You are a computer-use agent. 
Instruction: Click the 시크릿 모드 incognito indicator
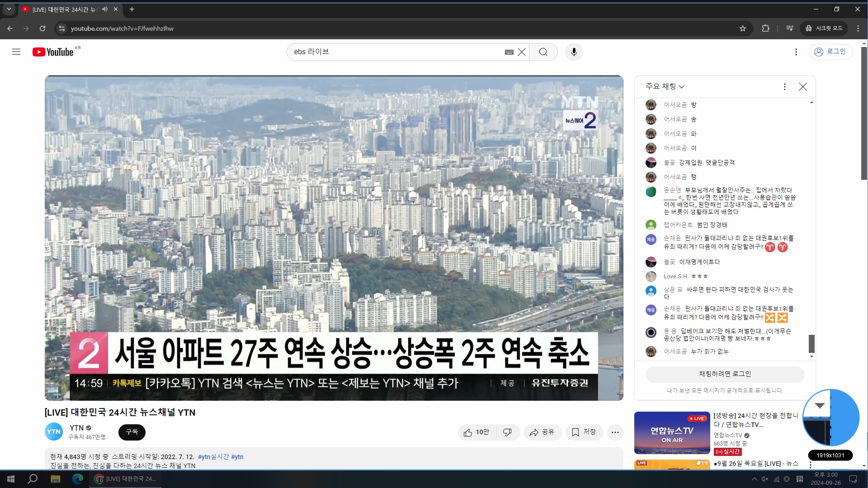click(824, 28)
